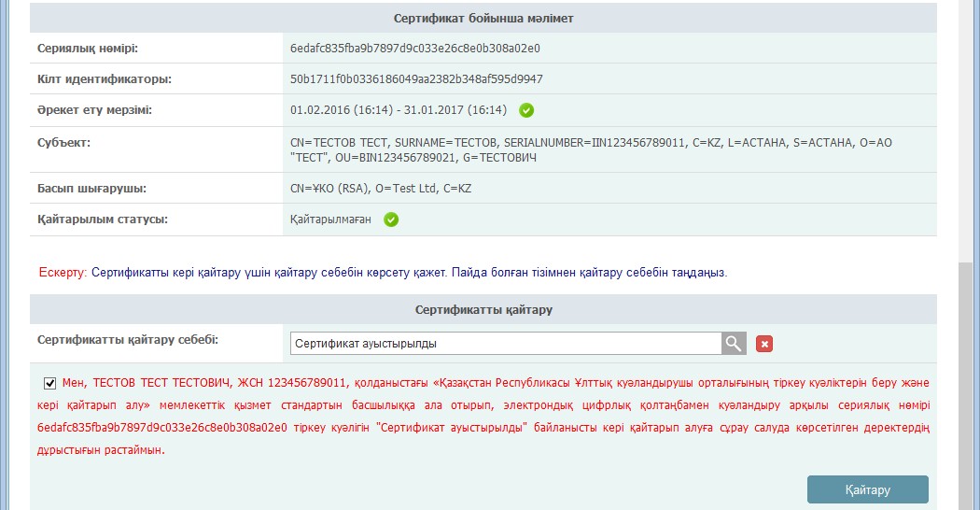
Task: Click the key identifier value 50b1711f0b…
Action: click(416, 79)
